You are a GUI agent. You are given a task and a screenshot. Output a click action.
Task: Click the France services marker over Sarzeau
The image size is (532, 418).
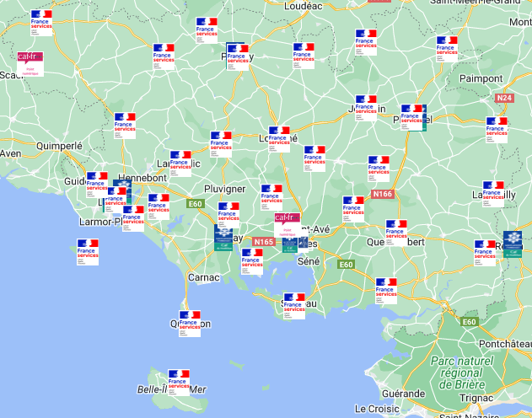(x=294, y=306)
